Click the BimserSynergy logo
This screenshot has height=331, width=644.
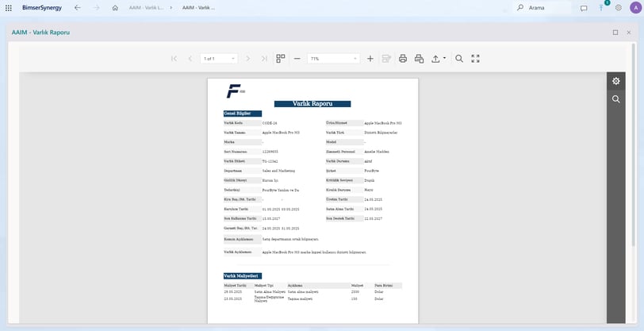[x=42, y=8]
